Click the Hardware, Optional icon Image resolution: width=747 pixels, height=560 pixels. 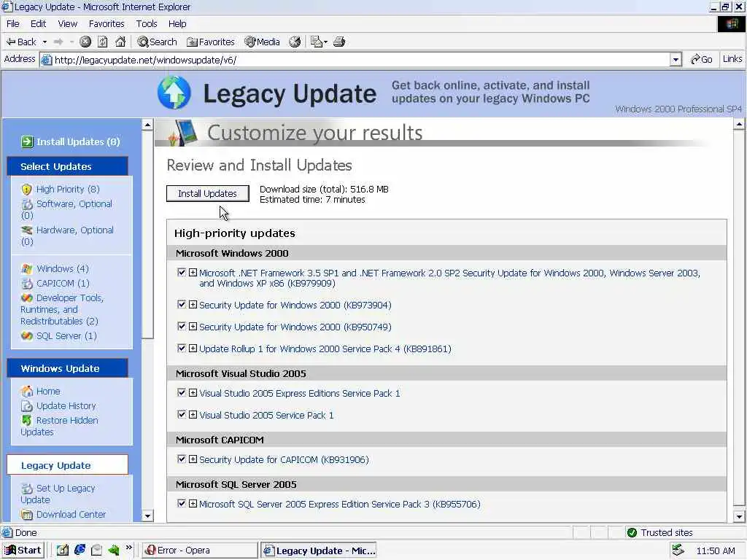pos(27,230)
